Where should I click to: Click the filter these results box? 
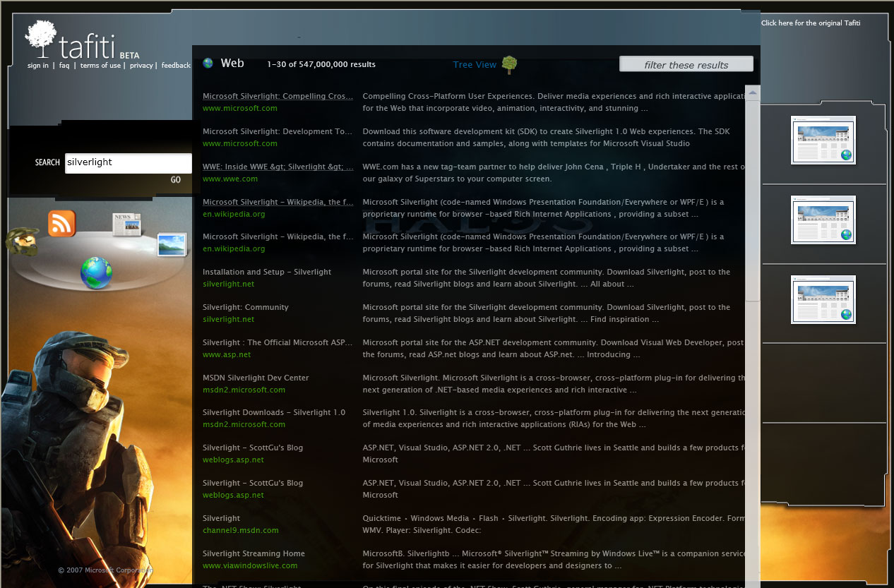click(x=686, y=64)
